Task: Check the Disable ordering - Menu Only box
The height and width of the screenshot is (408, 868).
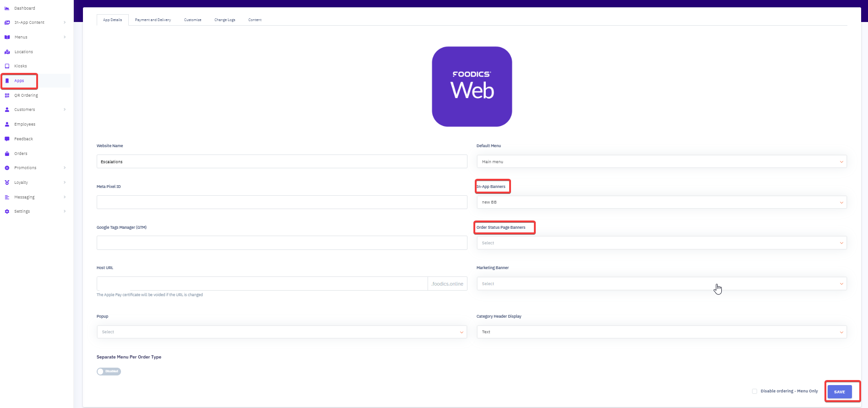Action: 754,391
